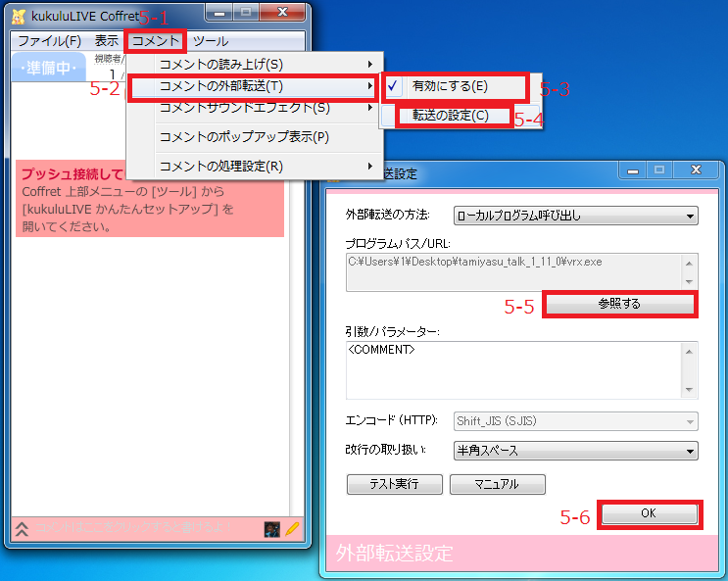Click scroll up arrow in 引数/パラメーター field
The image size is (728, 581).
690,352
